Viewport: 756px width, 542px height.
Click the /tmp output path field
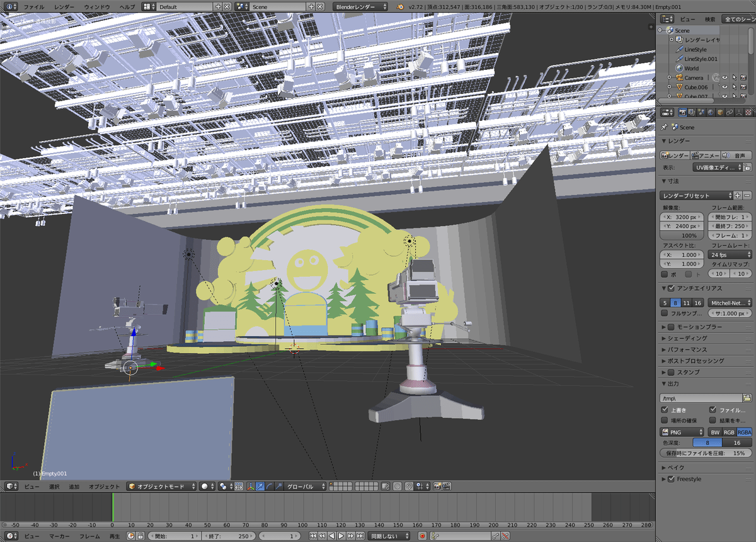click(x=699, y=397)
